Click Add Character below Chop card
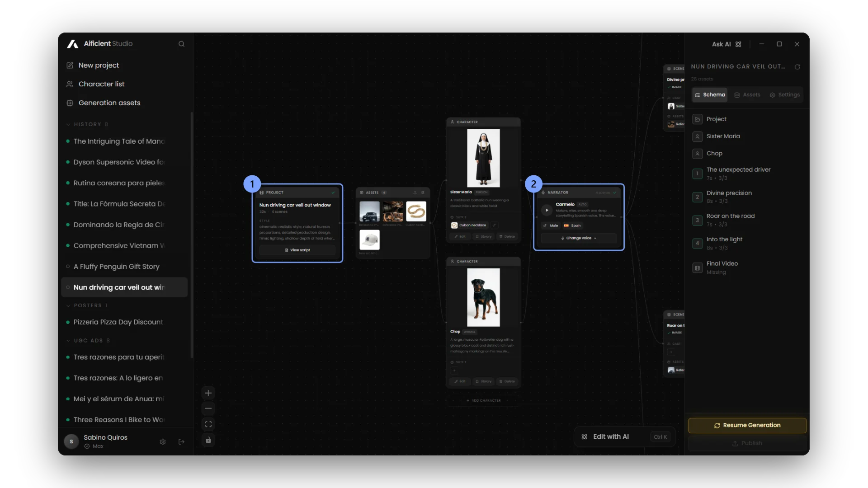Screen dimensions: 868x488 tap(484, 401)
